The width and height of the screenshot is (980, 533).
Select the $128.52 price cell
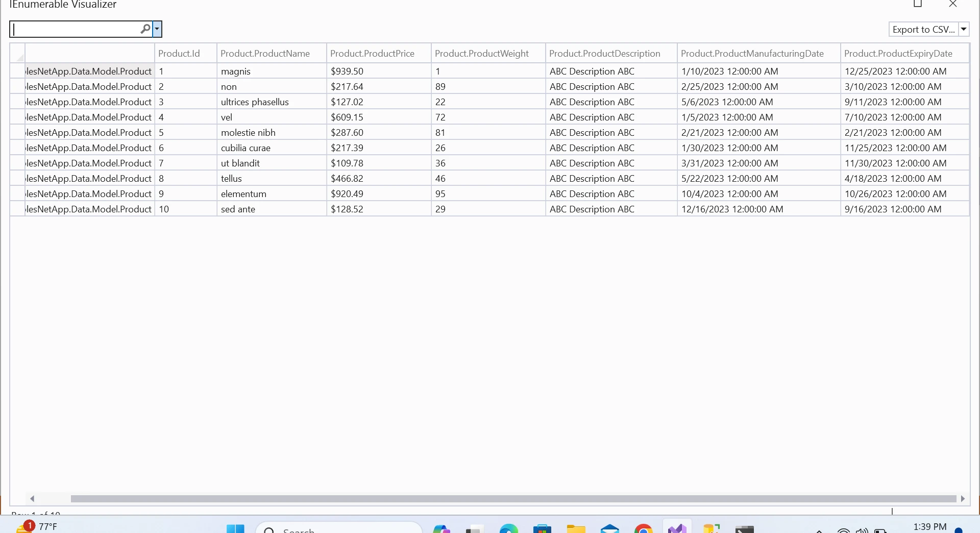point(379,209)
